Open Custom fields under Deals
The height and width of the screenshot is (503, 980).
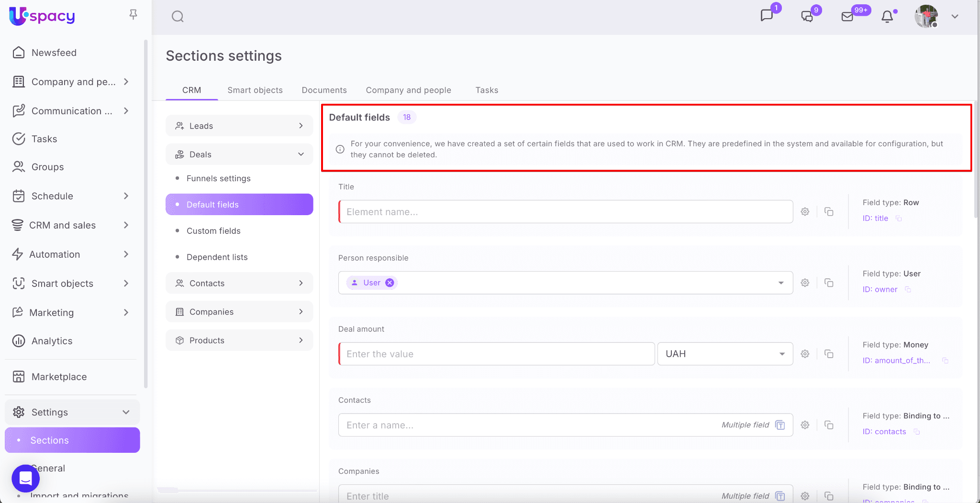(x=213, y=231)
